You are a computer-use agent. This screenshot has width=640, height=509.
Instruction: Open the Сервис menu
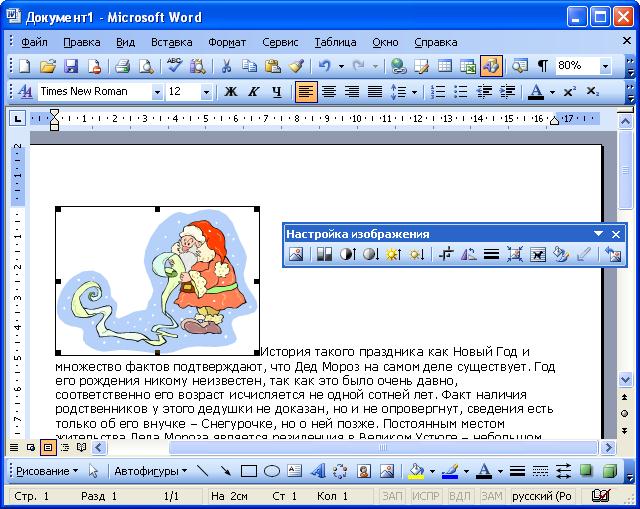(280, 42)
